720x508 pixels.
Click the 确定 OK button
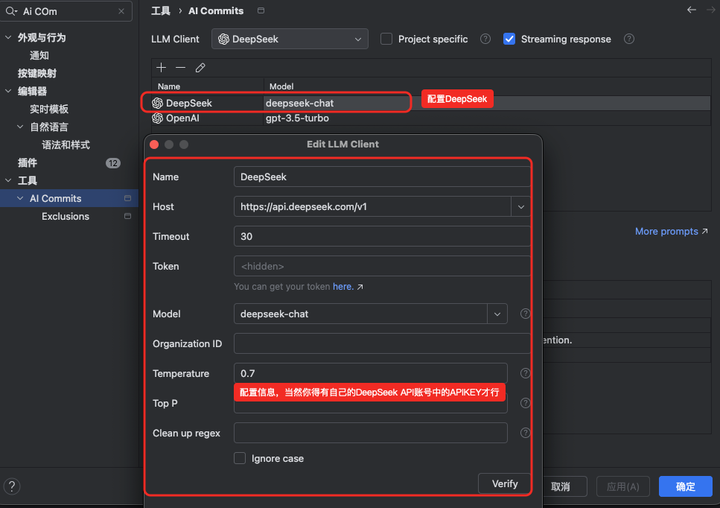point(686,486)
